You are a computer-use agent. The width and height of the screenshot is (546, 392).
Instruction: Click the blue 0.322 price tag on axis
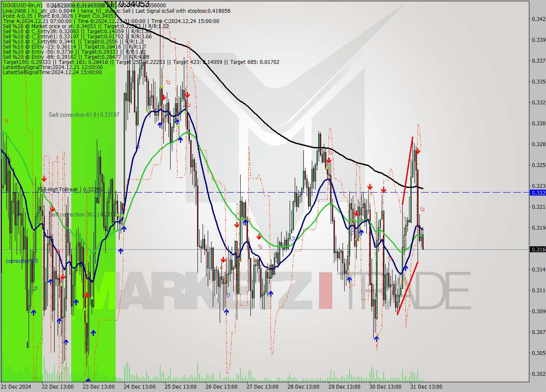point(537,193)
